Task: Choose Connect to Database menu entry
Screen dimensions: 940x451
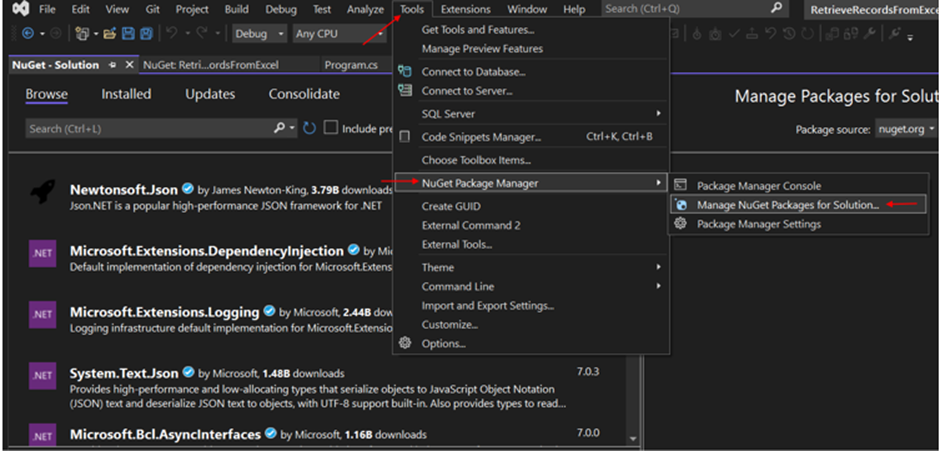Action: (x=473, y=72)
